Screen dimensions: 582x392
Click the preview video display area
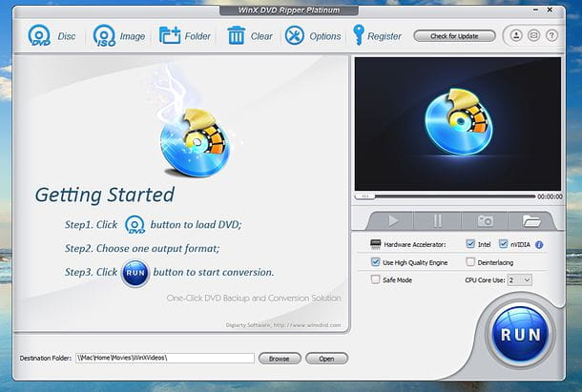[458, 124]
